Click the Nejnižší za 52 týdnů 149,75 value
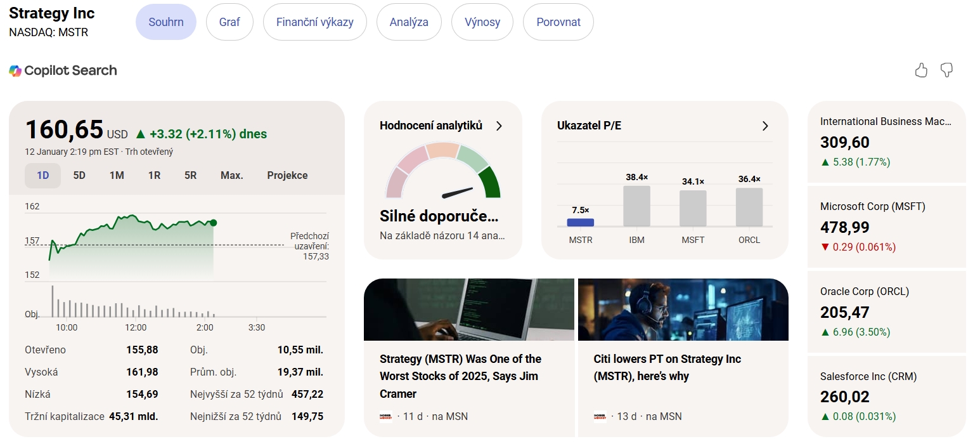Image resolution: width=980 pixels, height=446 pixels. click(307, 417)
